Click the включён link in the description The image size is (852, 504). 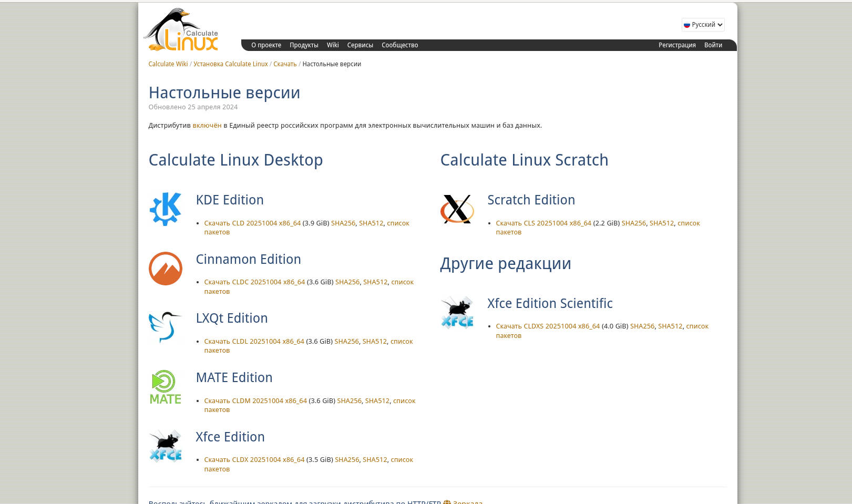click(x=207, y=126)
